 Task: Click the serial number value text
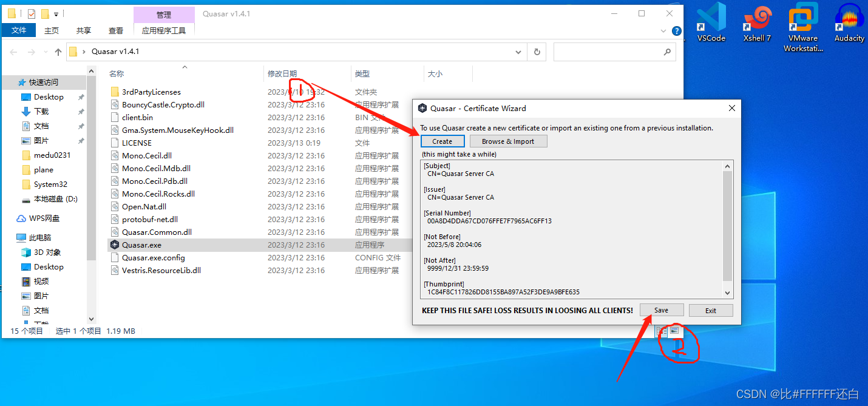coord(489,221)
